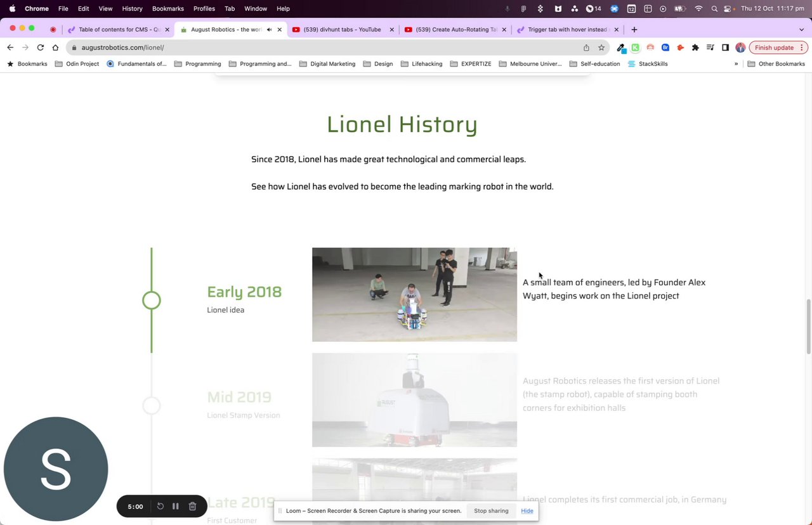Open the Early 2018 engineers team photo
812x525 pixels.
414,294
